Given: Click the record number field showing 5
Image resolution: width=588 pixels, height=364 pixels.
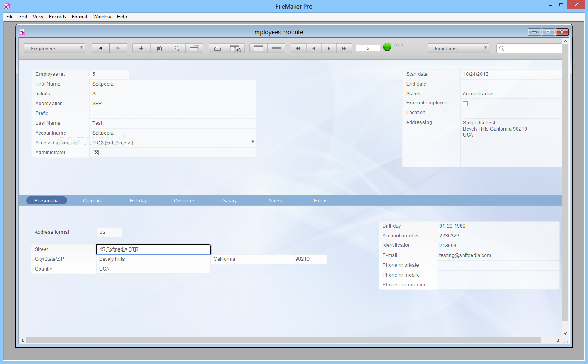Looking at the screenshot, I should (x=367, y=48).
